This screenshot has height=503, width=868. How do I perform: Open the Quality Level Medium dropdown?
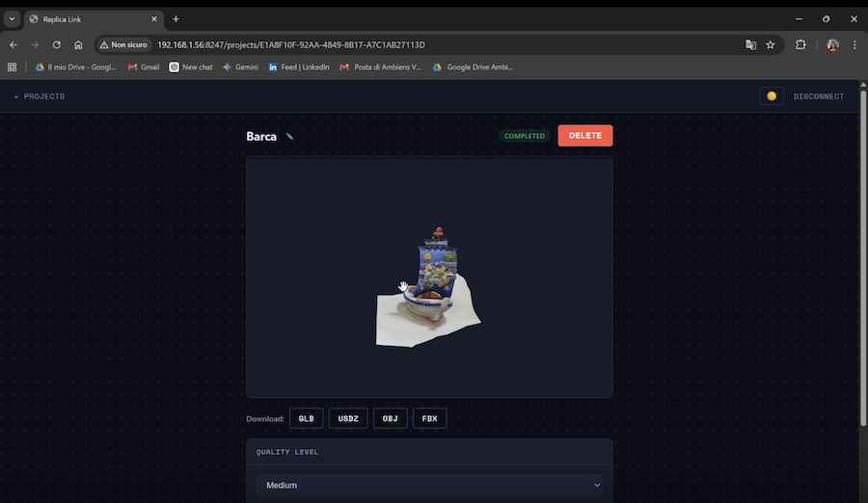pos(429,486)
